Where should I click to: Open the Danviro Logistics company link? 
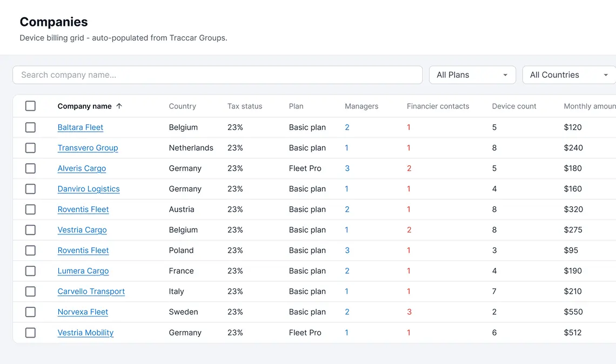89,189
